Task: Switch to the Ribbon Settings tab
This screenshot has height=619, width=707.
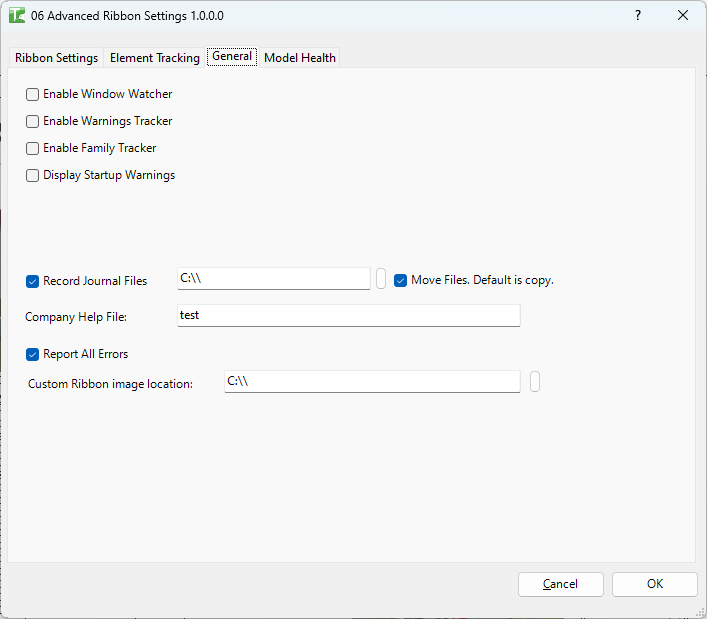Action: (x=56, y=58)
